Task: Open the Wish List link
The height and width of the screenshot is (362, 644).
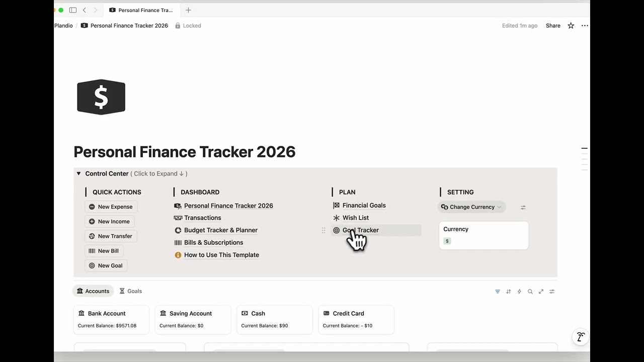Action: [356, 218]
